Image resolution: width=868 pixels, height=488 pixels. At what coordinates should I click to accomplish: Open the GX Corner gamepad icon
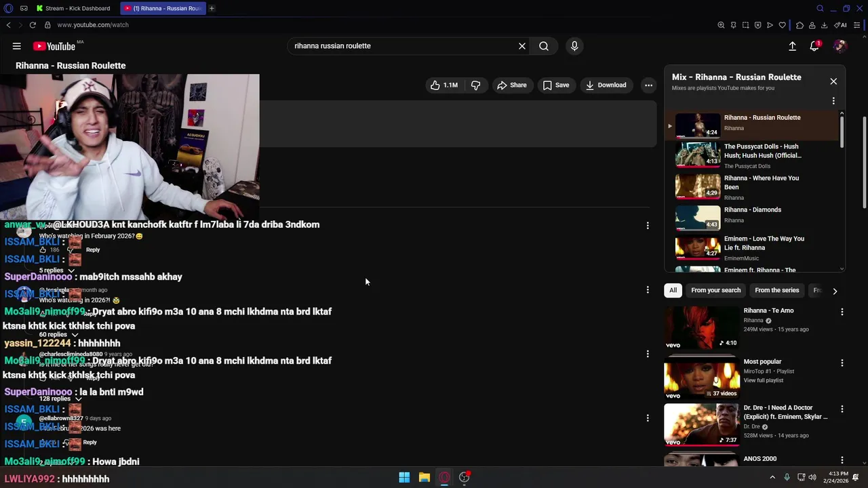[x=24, y=8]
